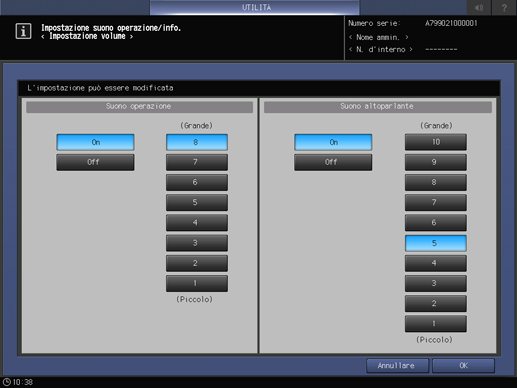The height and width of the screenshot is (388, 517).
Task: Click the speaker volume icon in top bar
Action: tap(479, 7)
